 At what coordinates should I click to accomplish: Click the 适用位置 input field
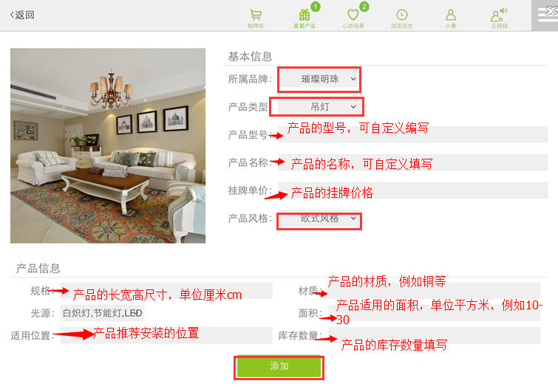click(x=166, y=335)
